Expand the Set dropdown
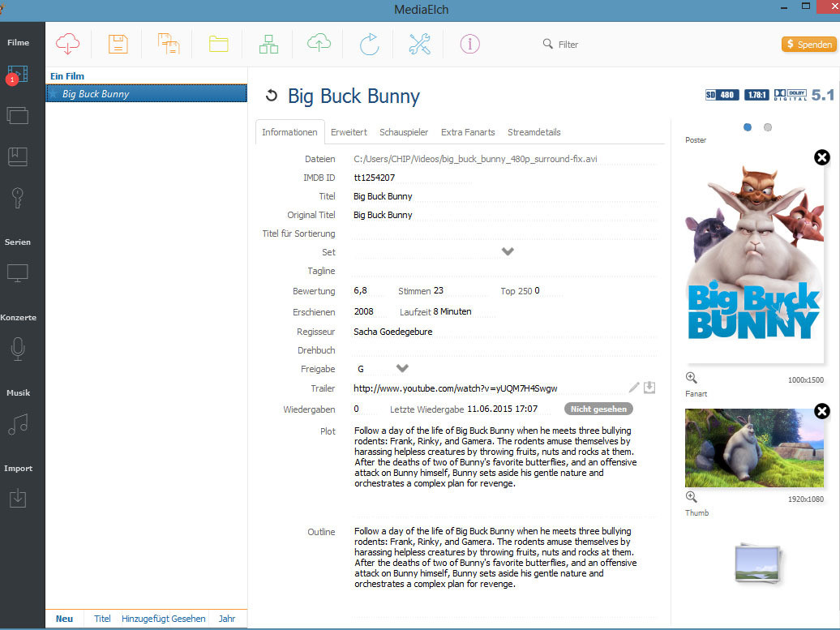Image resolution: width=840 pixels, height=630 pixels. [508, 251]
